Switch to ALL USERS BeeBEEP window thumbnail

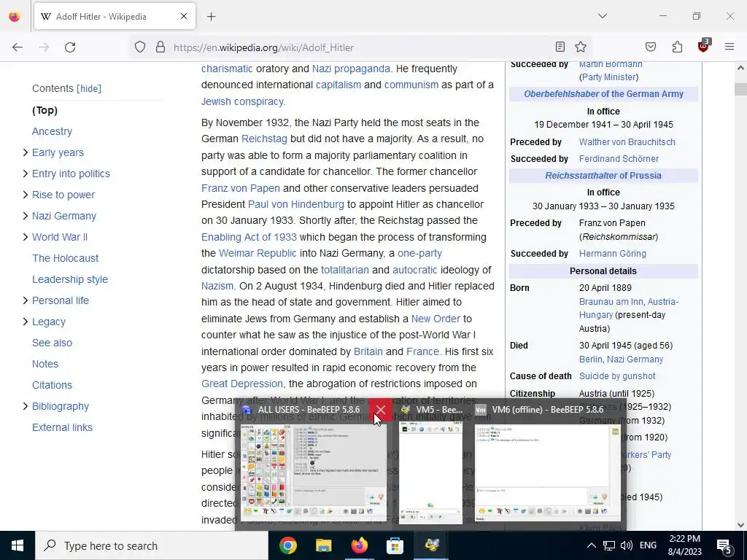click(x=314, y=473)
